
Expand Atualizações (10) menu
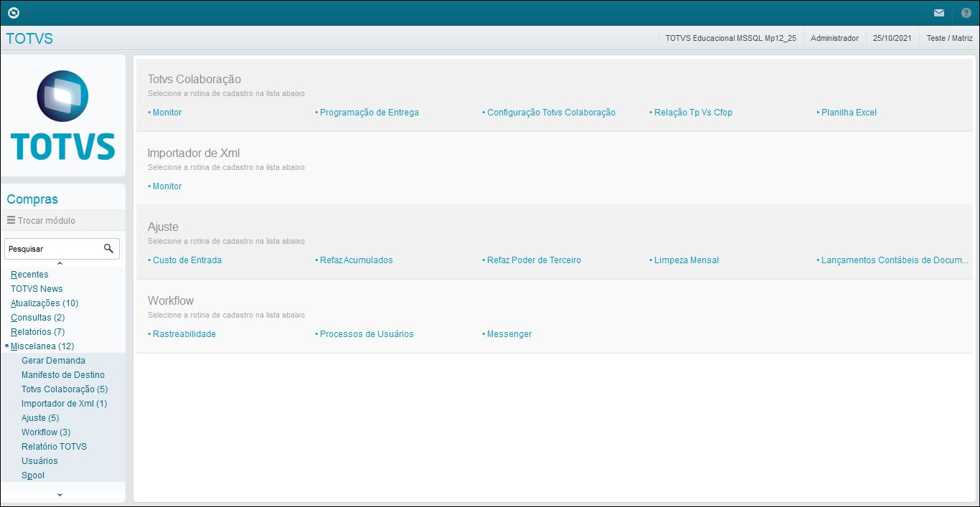click(44, 303)
